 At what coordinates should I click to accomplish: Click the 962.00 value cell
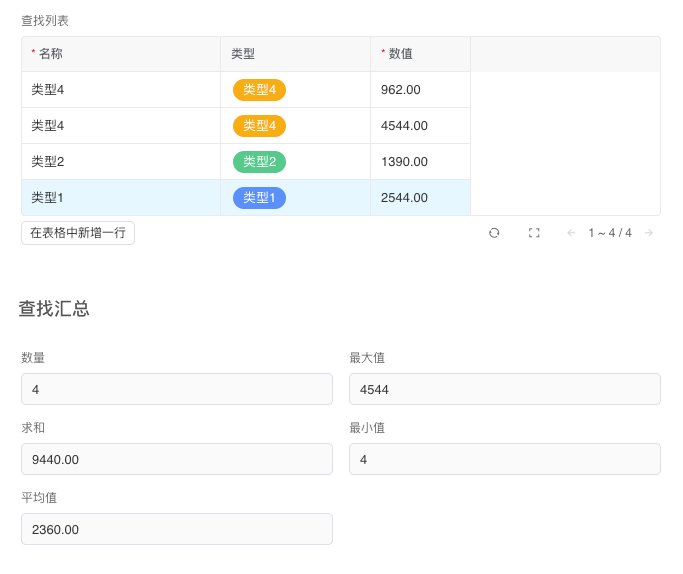(401, 90)
